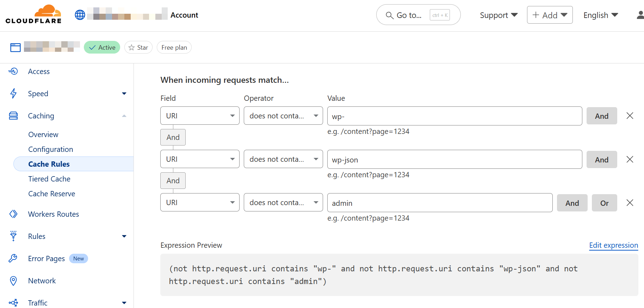Open the Network section
Image resolution: width=644 pixels, height=308 pixels.
pyautogui.click(x=42, y=281)
